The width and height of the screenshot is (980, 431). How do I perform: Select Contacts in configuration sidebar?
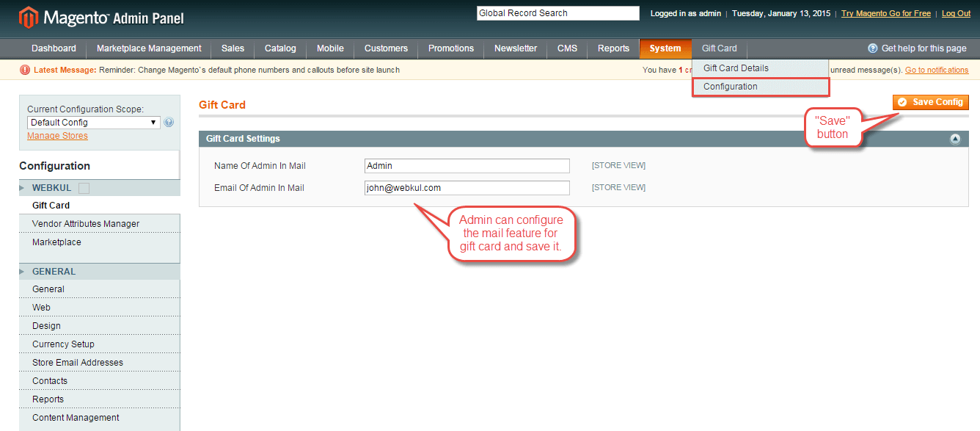(99, 381)
